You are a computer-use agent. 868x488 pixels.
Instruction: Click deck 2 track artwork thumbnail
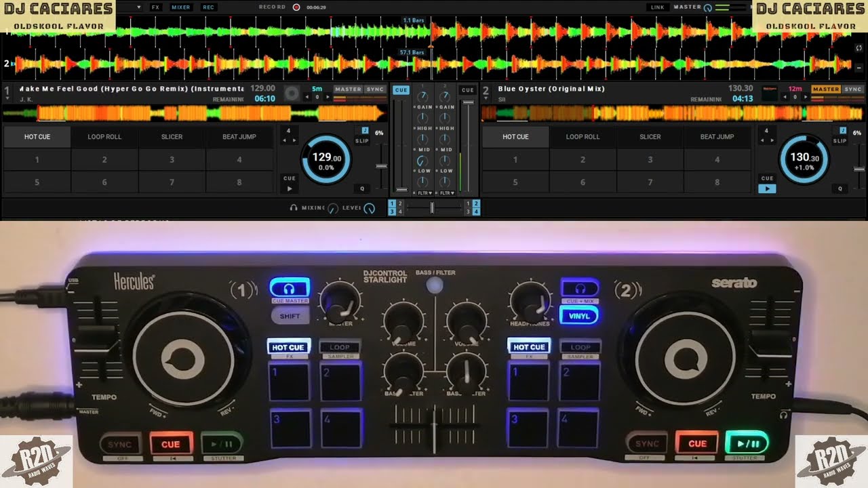(769, 94)
